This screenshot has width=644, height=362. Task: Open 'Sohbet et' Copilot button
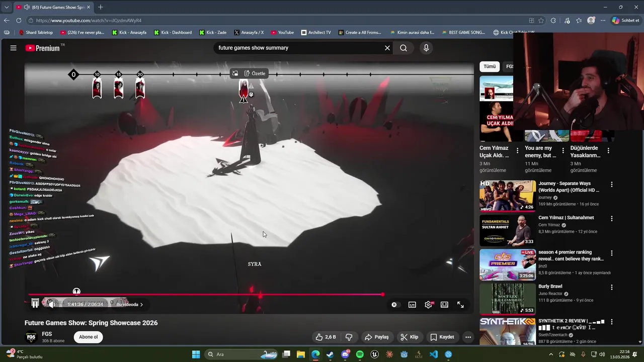coord(625,21)
